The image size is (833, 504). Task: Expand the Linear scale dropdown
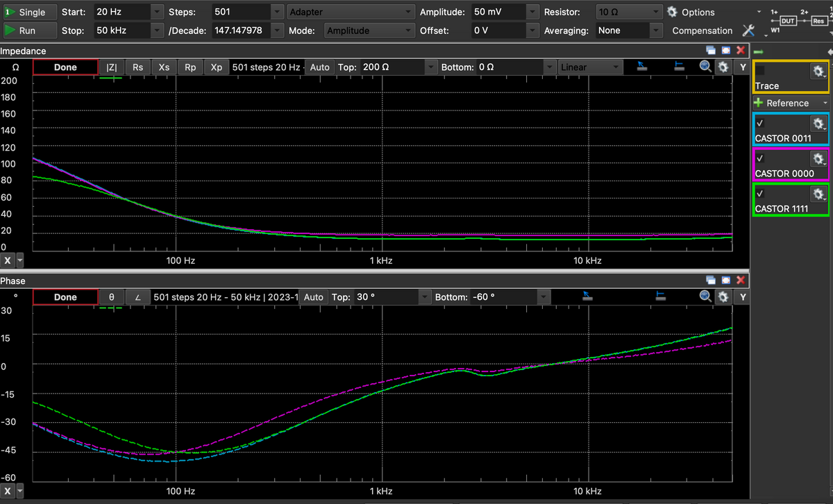pyautogui.click(x=590, y=67)
